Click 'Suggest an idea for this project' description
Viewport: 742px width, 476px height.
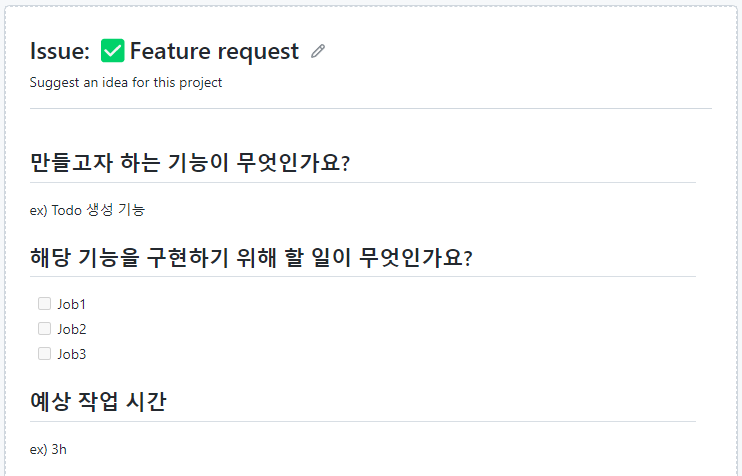pos(126,82)
